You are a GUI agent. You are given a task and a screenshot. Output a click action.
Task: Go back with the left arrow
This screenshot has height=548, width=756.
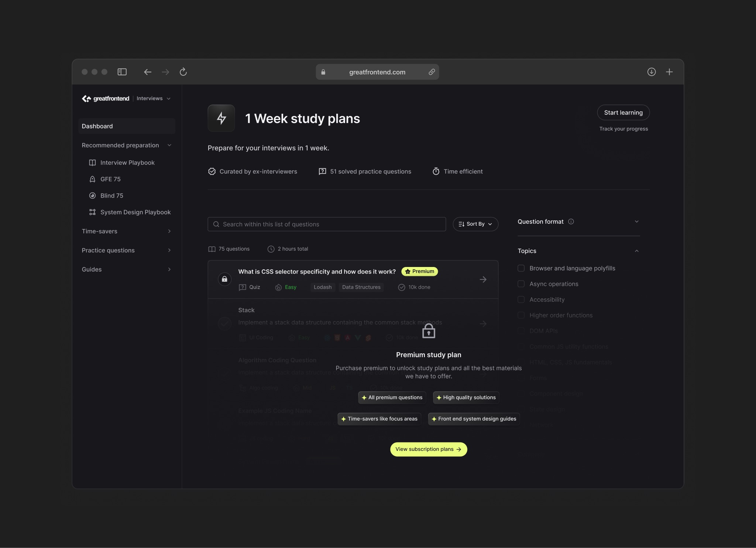point(148,72)
